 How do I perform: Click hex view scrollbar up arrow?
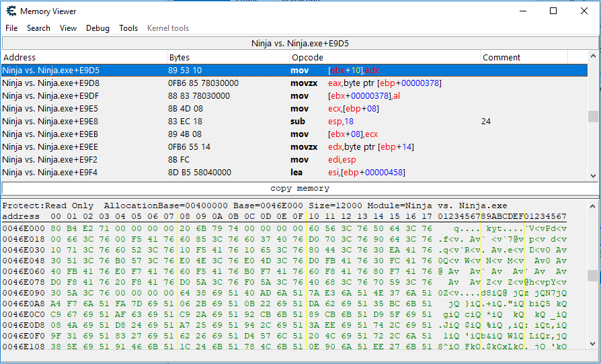tap(593, 206)
